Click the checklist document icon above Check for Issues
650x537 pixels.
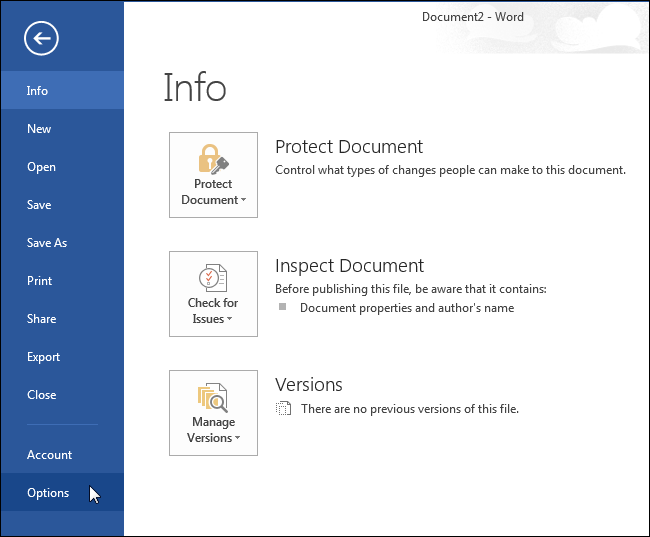click(213, 278)
